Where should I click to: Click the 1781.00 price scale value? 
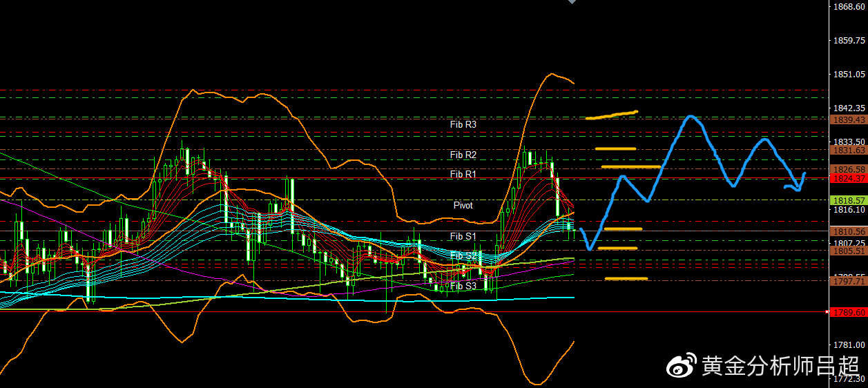pos(849,345)
